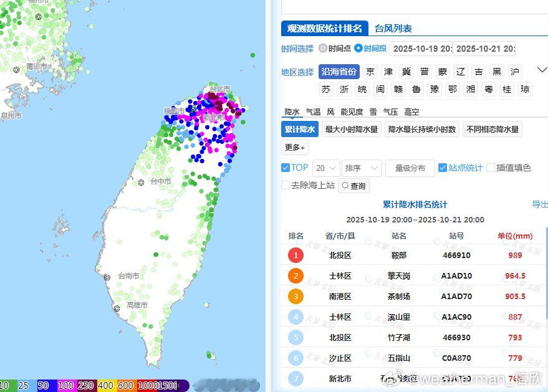Image resolution: width=548 pixels, height=392 pixels.
Task: Select province 桂
Action: (x=507, y=90)
